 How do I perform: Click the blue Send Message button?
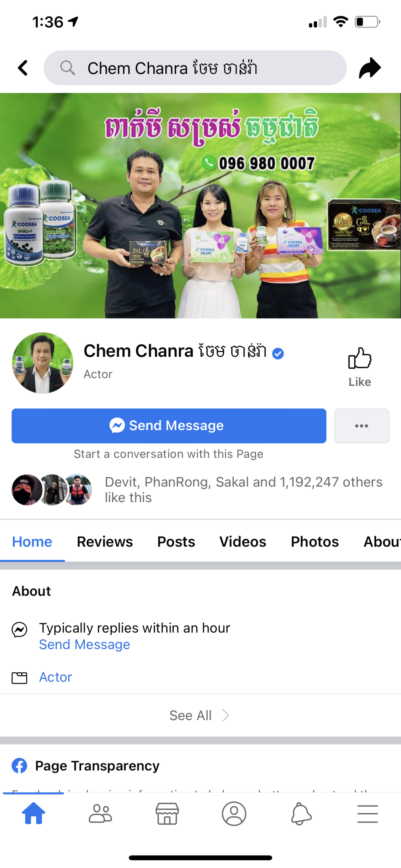[x=169, y=426]
